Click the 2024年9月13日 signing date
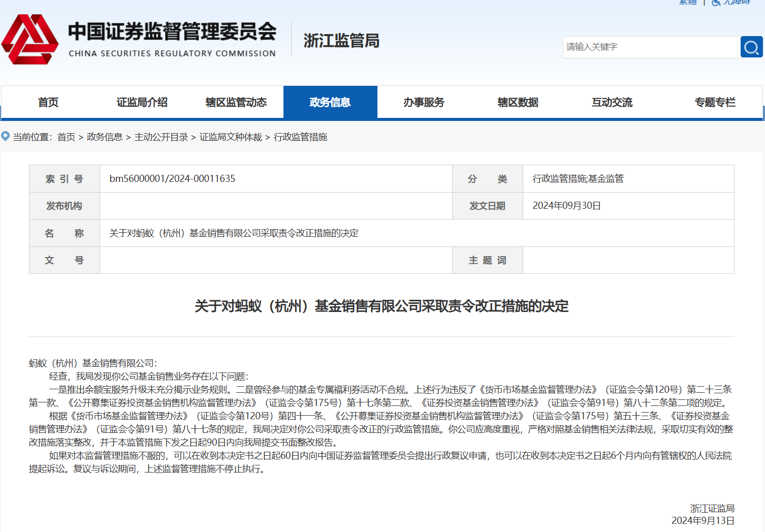This screenshot has width=765, height=532. coord(703,521)
